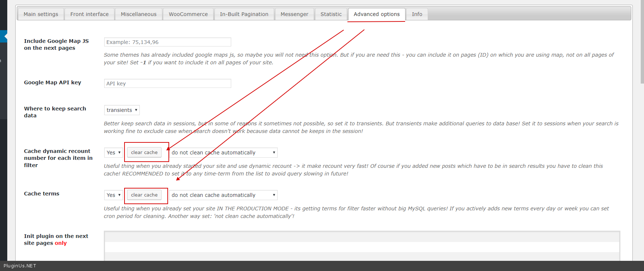The width and height of the screenshot is (644, 271).
Task: Open the Main settings tab
Action: pos(41,14)
